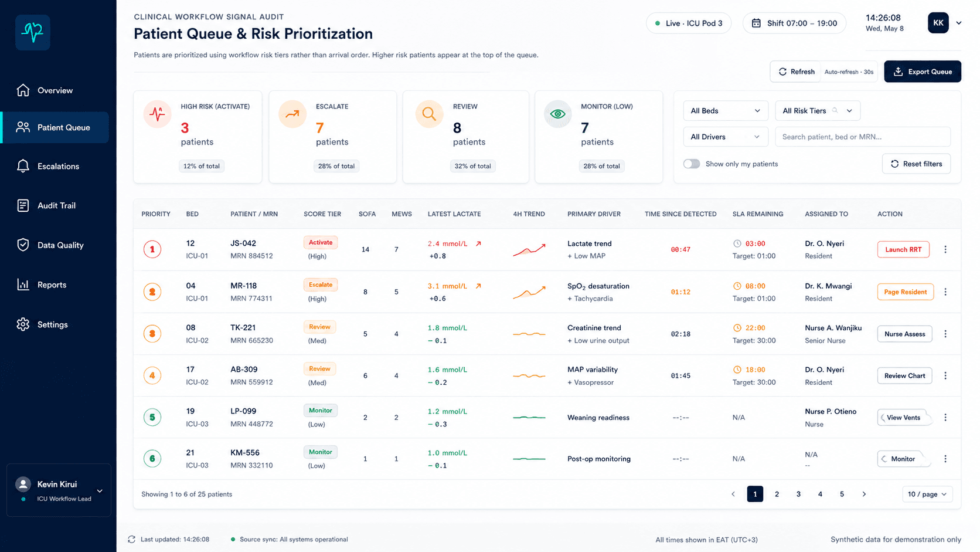Click the Data Quality shield icon
980x552 pixels.
[x=23, y=245]
